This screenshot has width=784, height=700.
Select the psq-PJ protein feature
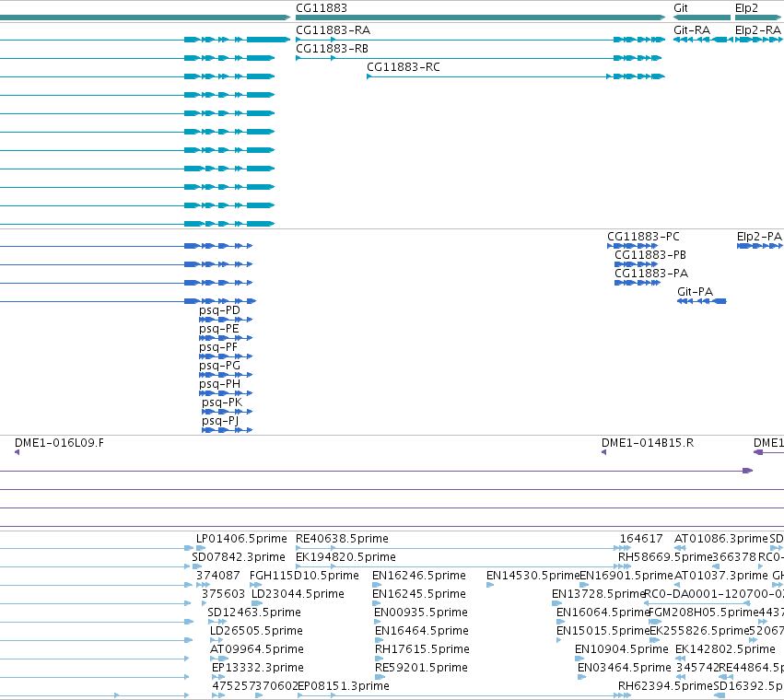point(227,430)
